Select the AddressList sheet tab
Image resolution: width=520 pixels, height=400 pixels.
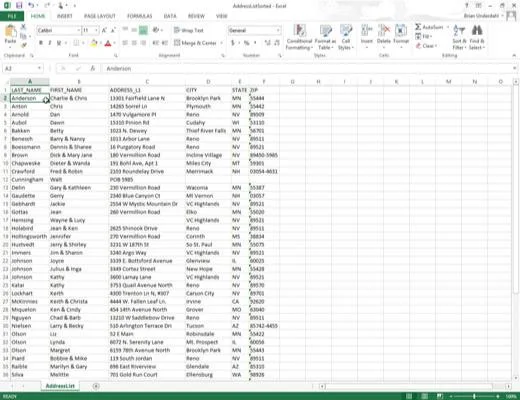60,386
